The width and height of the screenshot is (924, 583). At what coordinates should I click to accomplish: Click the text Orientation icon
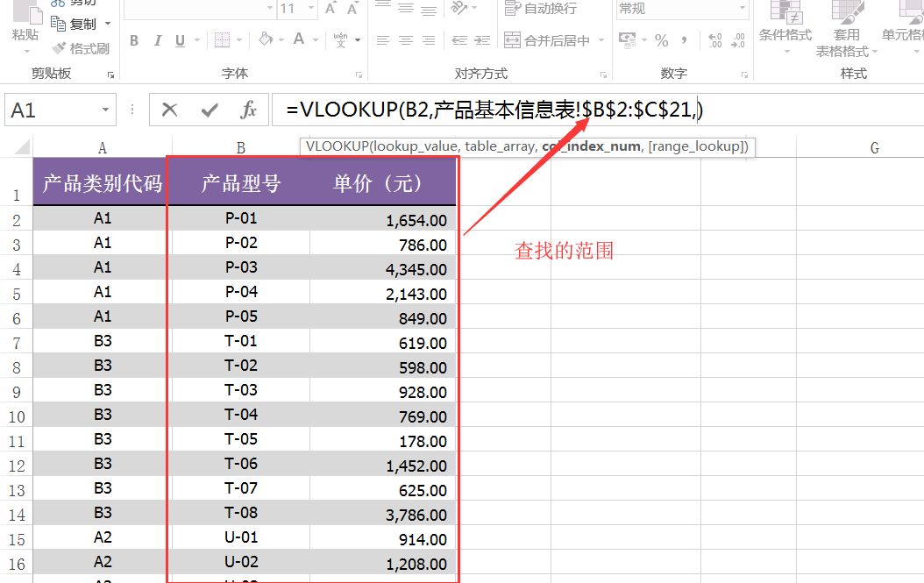coord(459,8)
